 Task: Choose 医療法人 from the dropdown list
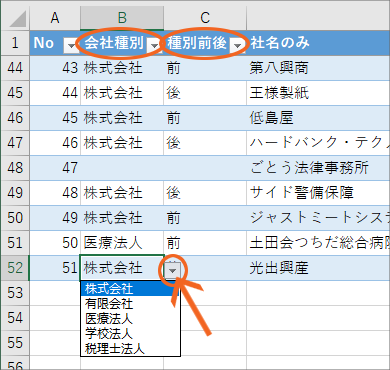click(130, 319)
